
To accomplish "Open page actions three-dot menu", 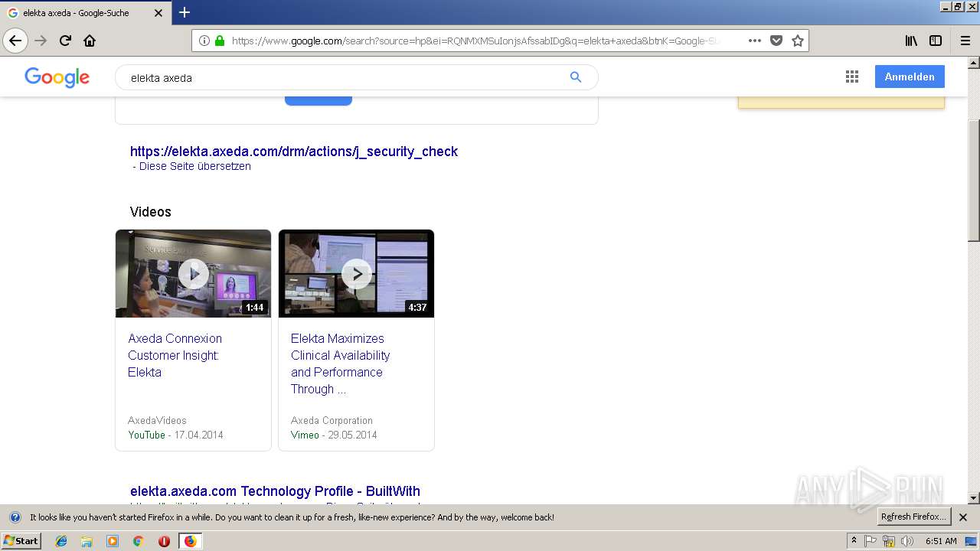I will tap(755, 41).
